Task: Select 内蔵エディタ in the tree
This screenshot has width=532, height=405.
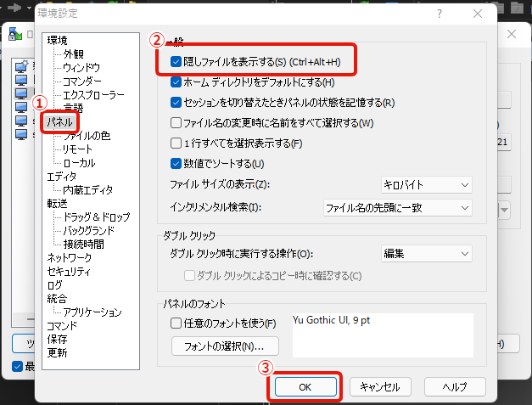Action: [88, 190]
